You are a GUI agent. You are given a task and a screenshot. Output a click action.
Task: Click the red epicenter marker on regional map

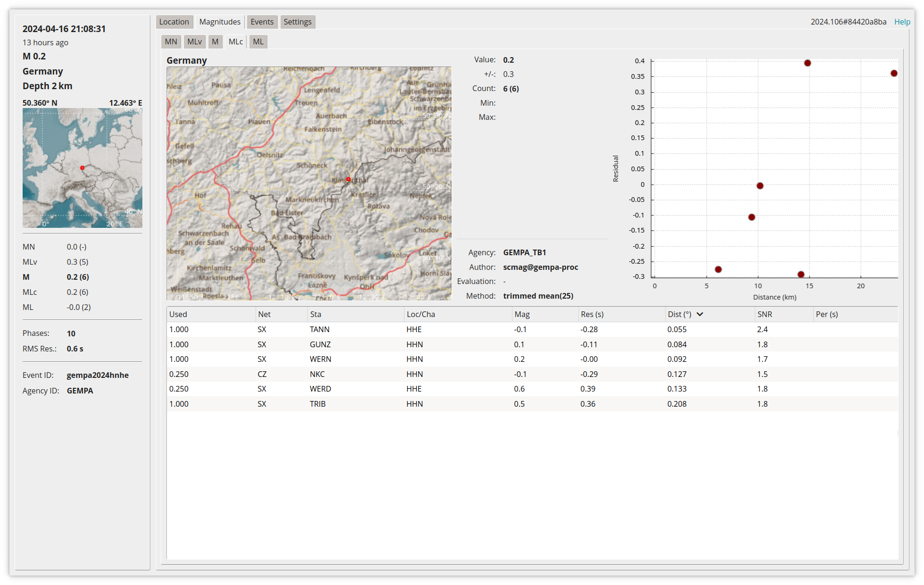348,179
